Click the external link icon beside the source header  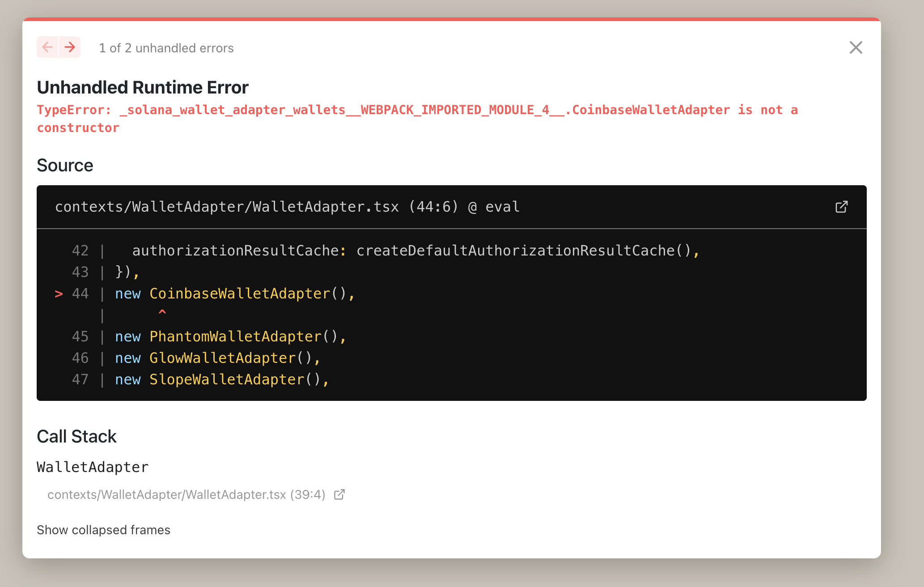click(x=842, y=206)
